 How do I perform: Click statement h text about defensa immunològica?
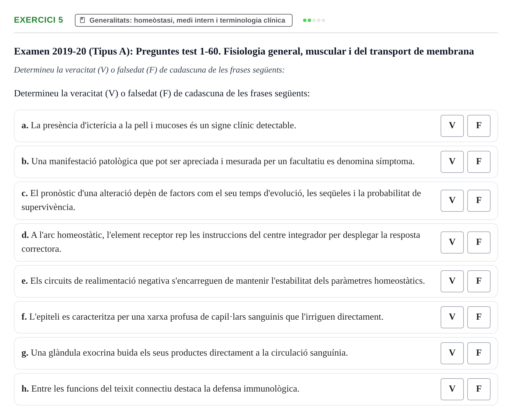160,389
